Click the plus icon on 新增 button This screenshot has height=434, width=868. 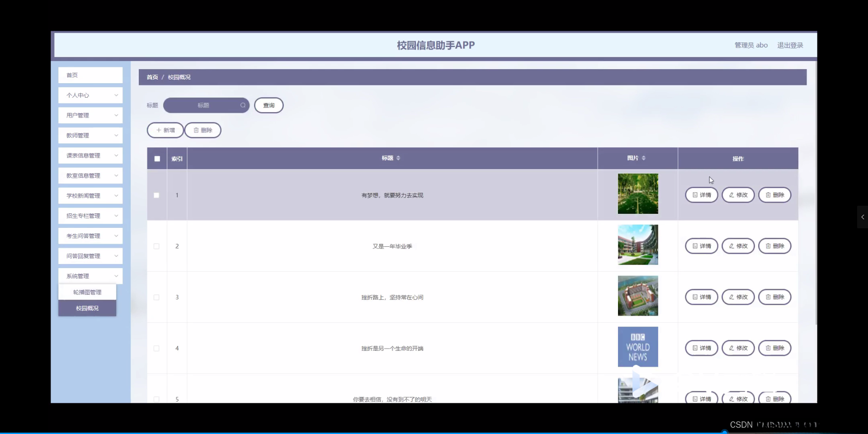coord(159,130)
